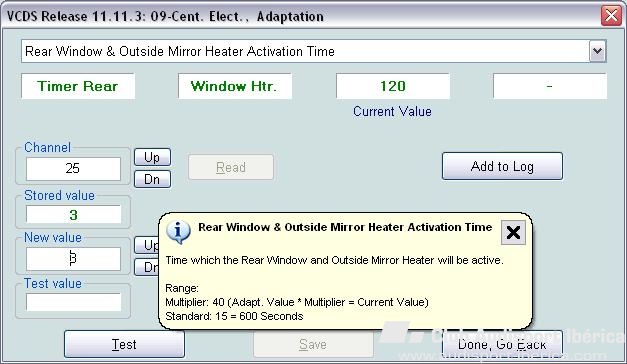This screenshot has width=627, height=364.
Task: Close the VCDS Adaptation window
Action: click(x=611, y=16)
